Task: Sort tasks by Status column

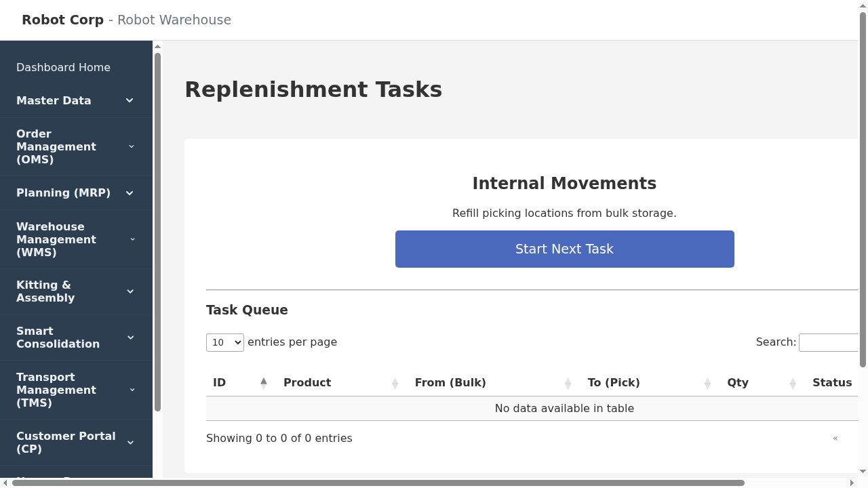Action: click(832, 382)
